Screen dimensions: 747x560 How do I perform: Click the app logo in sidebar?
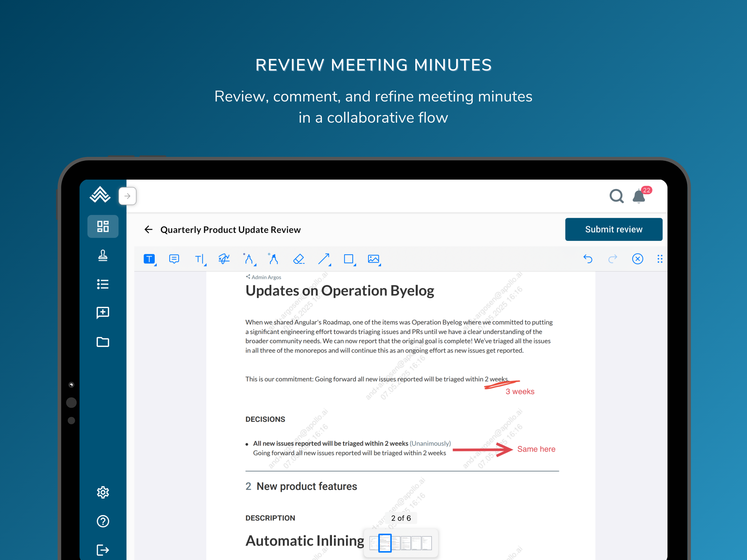[100, 195]
